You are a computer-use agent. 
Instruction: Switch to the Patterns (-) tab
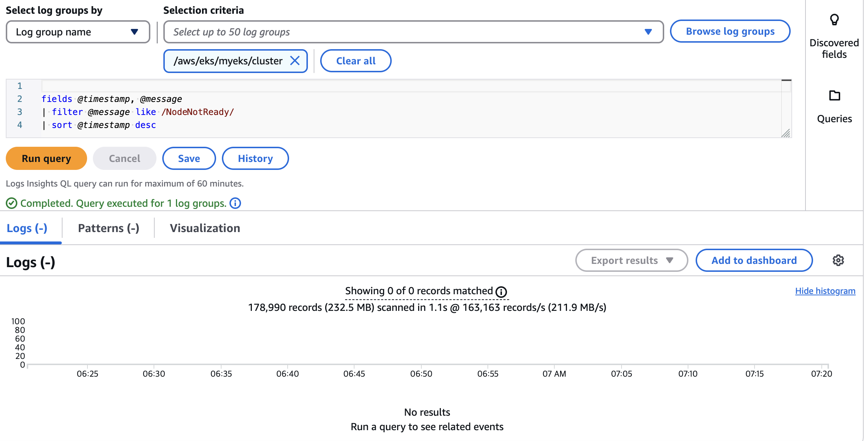(x=108, y=228)
